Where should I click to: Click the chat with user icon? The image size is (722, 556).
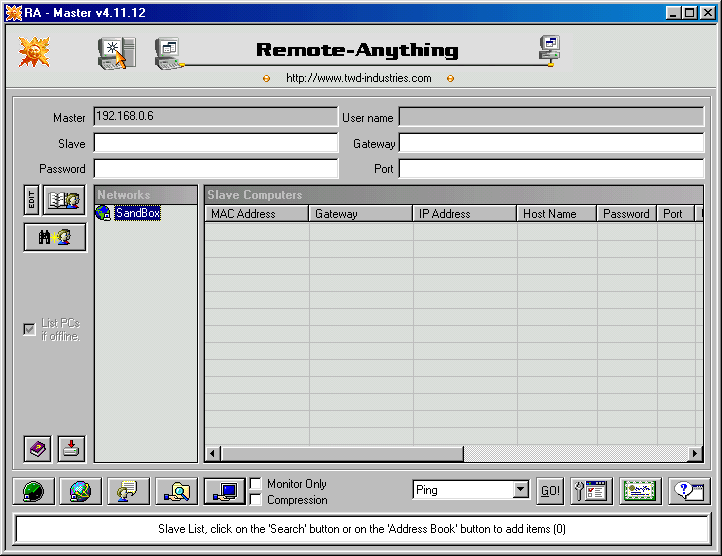(129, 491)
